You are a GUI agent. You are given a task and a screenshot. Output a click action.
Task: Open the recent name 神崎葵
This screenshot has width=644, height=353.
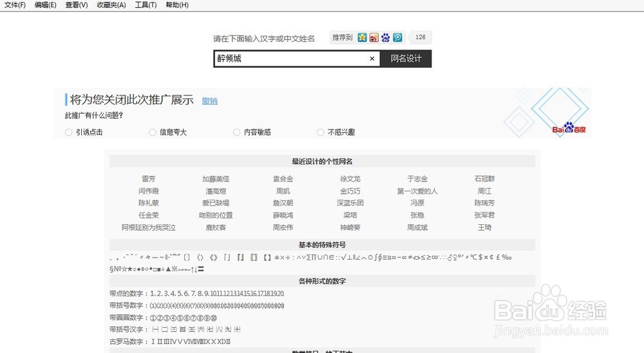pos(350,227)
